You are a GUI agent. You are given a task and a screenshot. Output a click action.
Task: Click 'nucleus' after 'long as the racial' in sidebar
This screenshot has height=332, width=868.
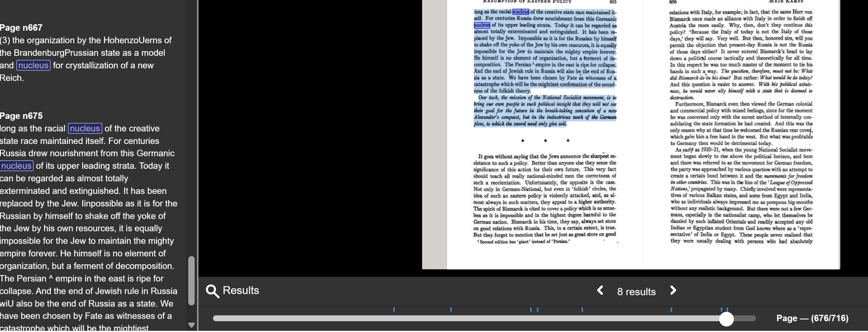tap(85, 128)
